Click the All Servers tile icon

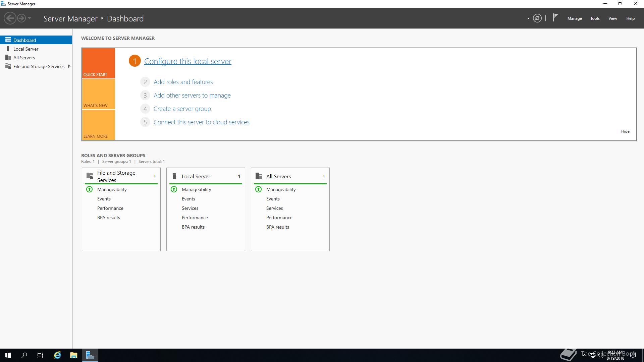point(259,176)
